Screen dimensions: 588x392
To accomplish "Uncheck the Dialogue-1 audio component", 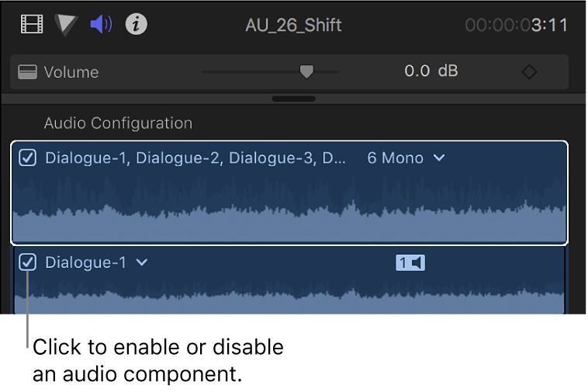I will (x=28, y=262).
